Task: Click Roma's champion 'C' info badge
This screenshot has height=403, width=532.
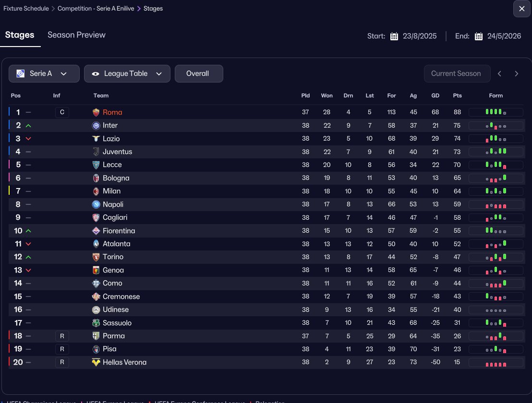Action: (x=62, y=112)
